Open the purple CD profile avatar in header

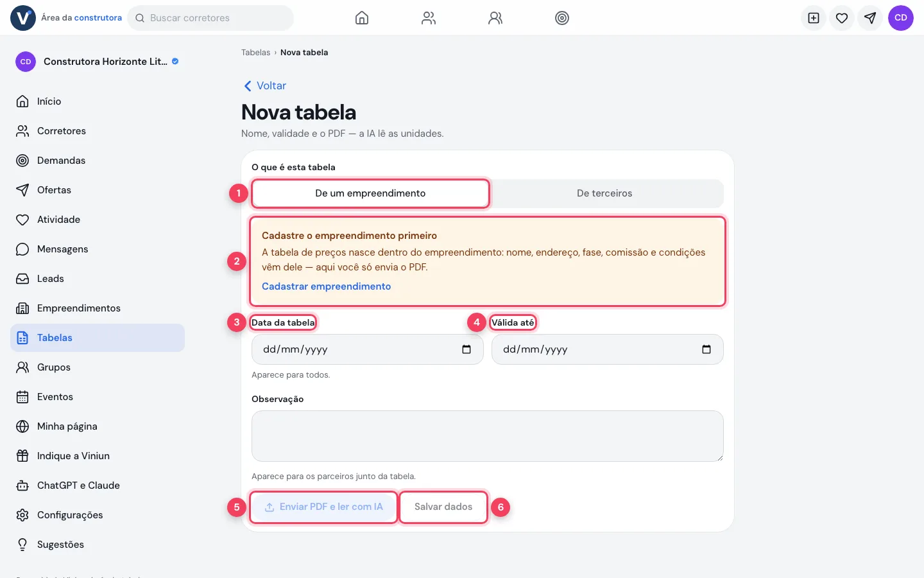[901, 18]
